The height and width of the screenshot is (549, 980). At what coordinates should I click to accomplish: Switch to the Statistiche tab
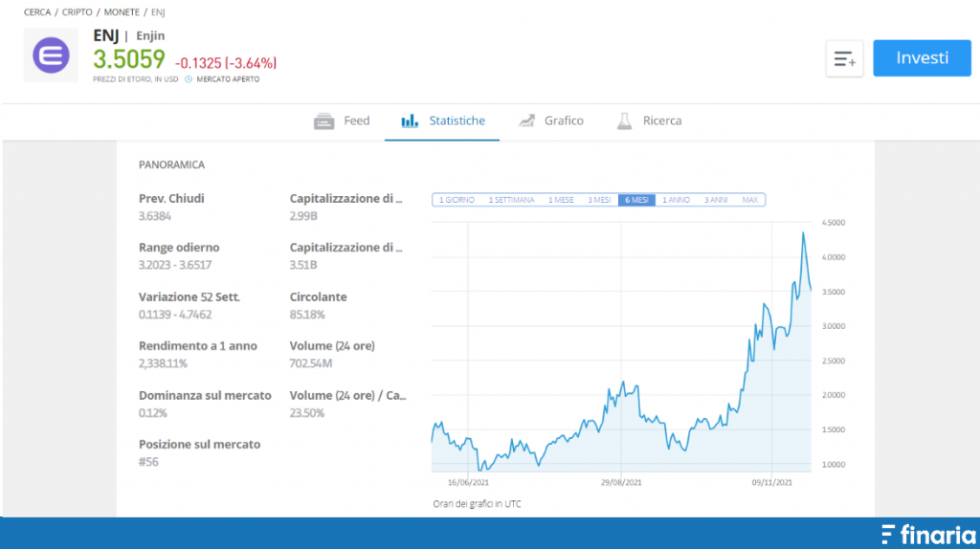point(442,121)
